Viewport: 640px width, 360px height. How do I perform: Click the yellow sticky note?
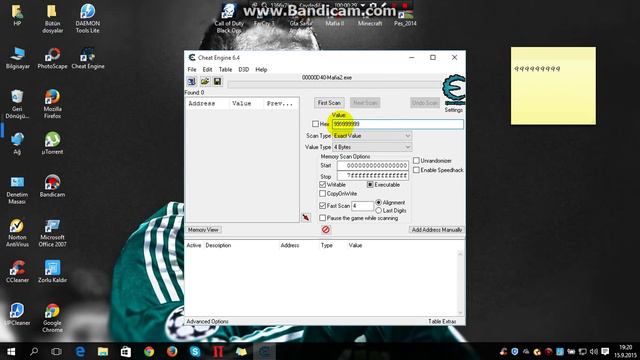click(x=553, y=86)
